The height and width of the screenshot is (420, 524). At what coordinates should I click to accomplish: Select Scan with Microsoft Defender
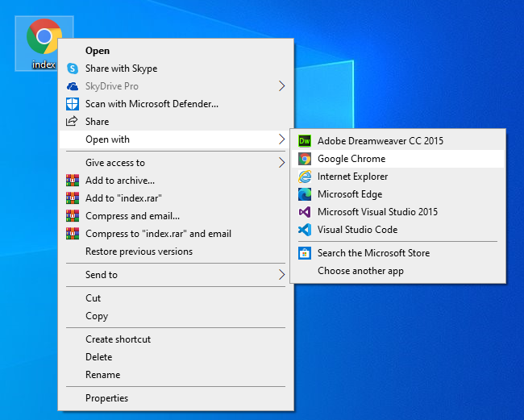[176, 104]
